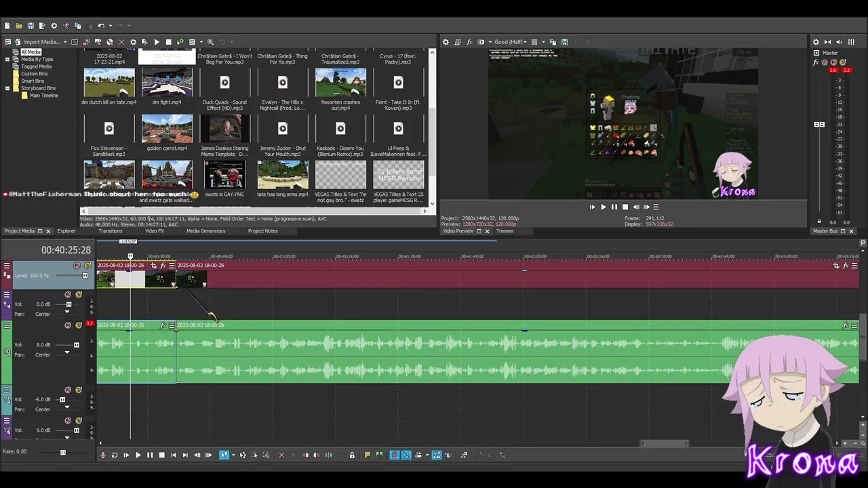Adjust the Master Bus volume fader
This screenshot has height=488, width=868.
pyautogui.click(x=819, y=125)
